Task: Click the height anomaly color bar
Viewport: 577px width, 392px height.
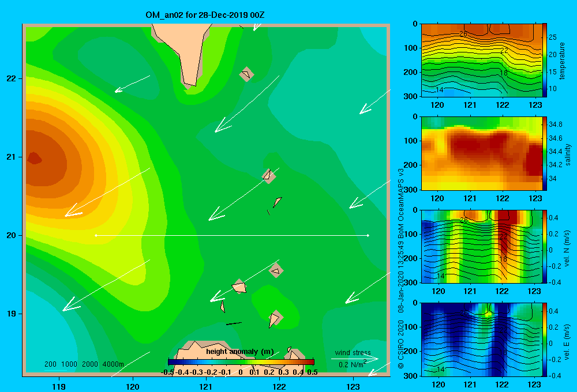Action: tap(241, 362)
